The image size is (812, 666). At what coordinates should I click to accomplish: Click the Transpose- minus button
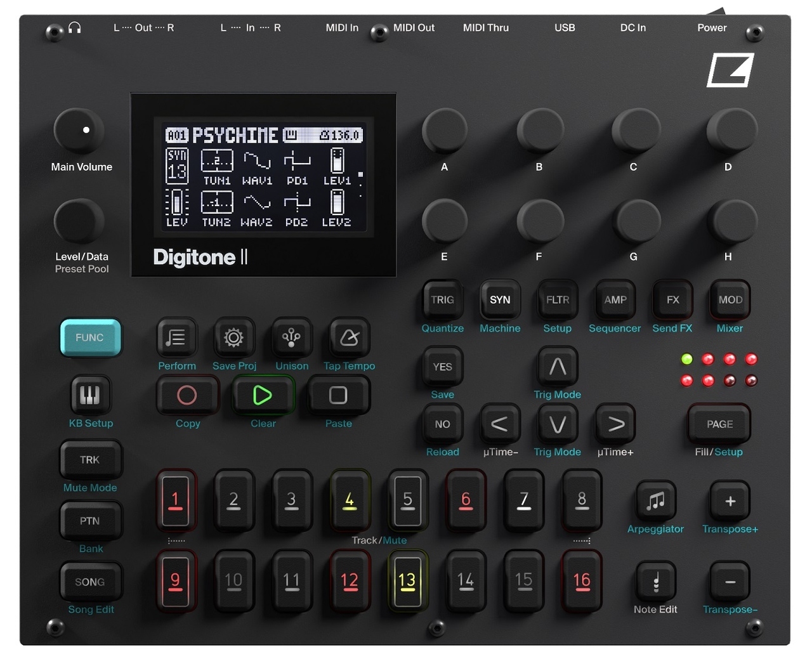[730, 581]
